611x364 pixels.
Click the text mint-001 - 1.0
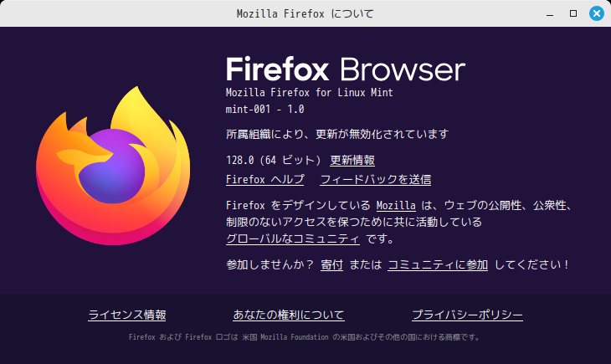[x=265, y=109]
